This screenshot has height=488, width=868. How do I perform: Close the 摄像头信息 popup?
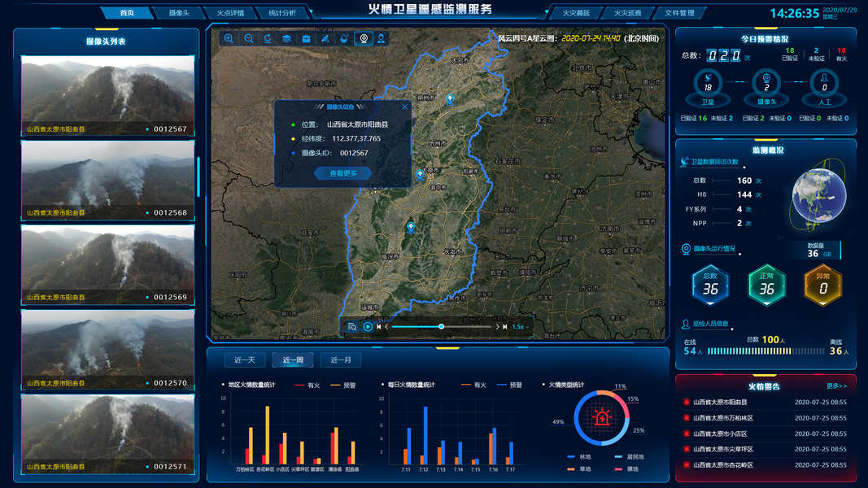point(404,107)
